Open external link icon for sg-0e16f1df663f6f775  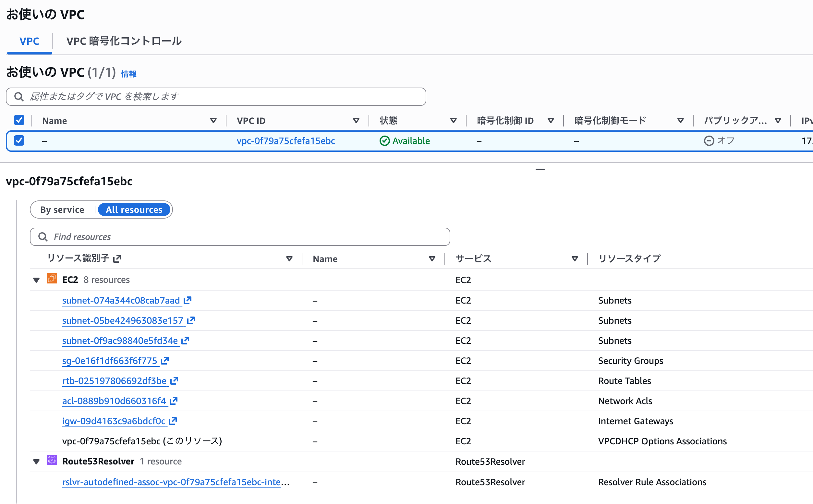point(165,360)
